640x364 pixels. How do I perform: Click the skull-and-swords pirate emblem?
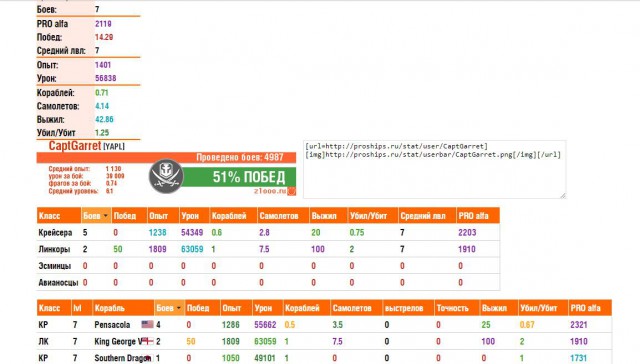pyautogui.click(x=166, y=176)
